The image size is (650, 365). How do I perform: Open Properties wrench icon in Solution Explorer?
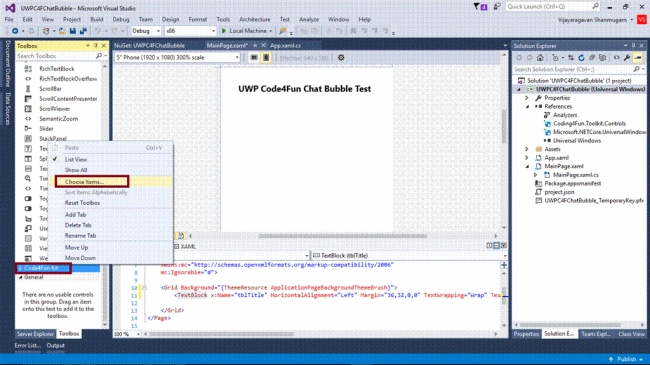pyautogui.click(x=627, y=58)
